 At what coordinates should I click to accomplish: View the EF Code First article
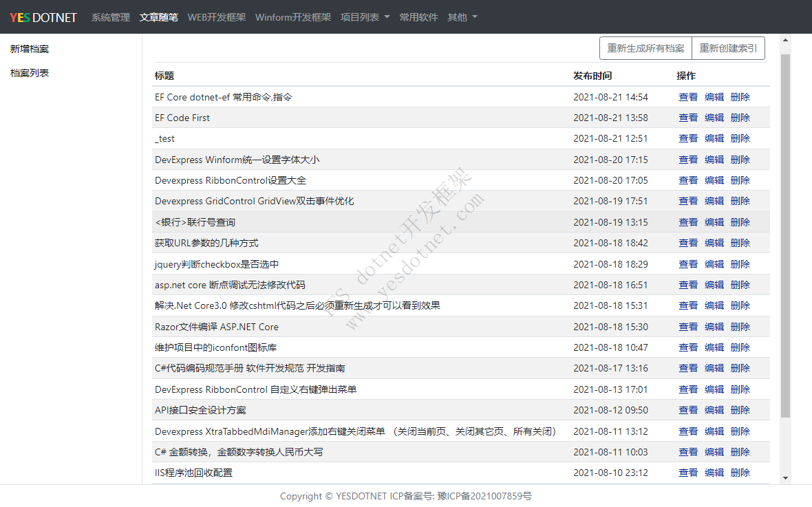click(688, 118)
